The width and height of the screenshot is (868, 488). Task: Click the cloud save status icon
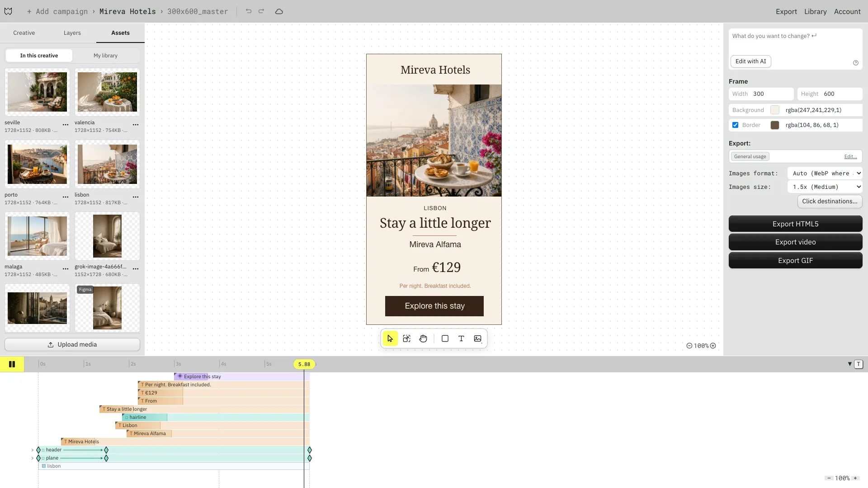pyautogui.click(x=279, y=11)
